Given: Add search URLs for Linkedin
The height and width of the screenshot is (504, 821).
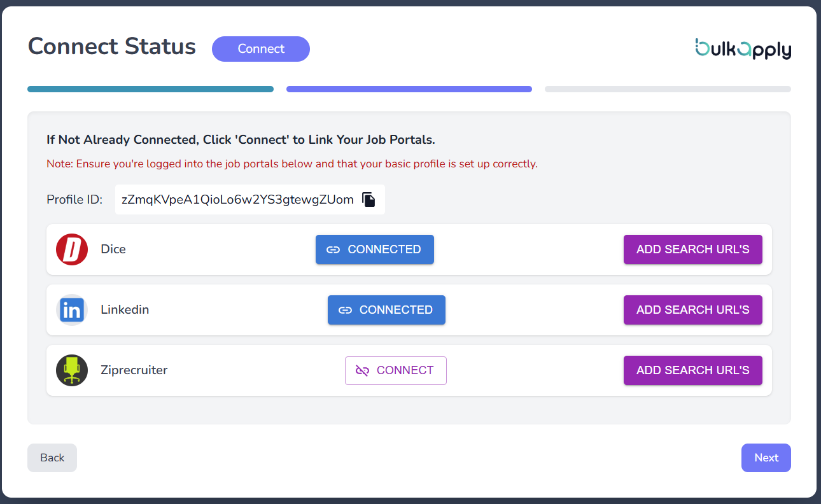Looking at the screenshot, I should (x=692, y=310).
